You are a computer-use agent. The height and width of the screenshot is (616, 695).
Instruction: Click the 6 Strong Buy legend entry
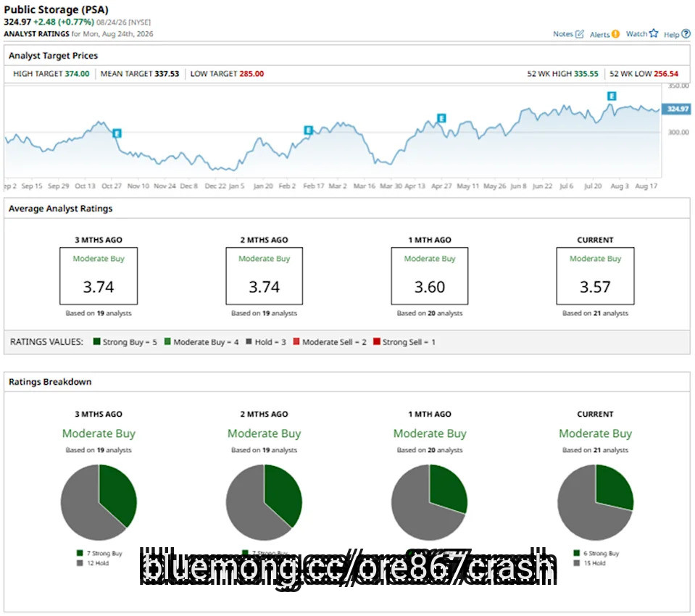coord(596,553)
